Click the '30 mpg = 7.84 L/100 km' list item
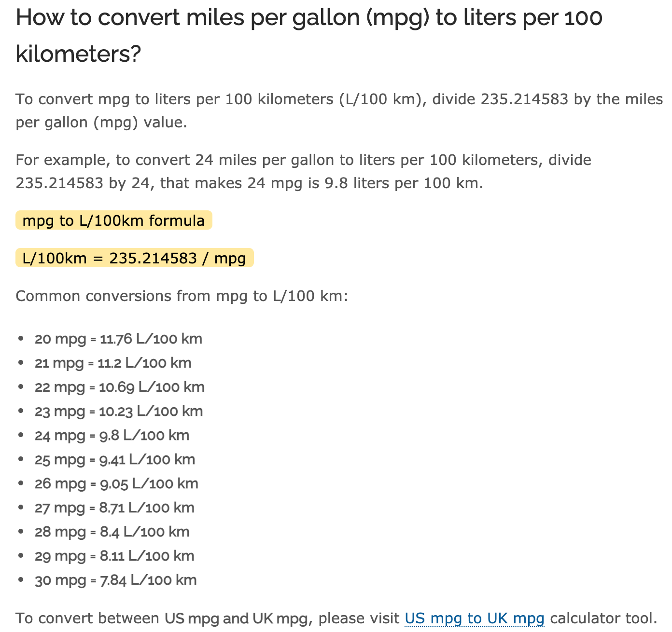The height and width of the screenshot is (632, 672). coord(115,580)
